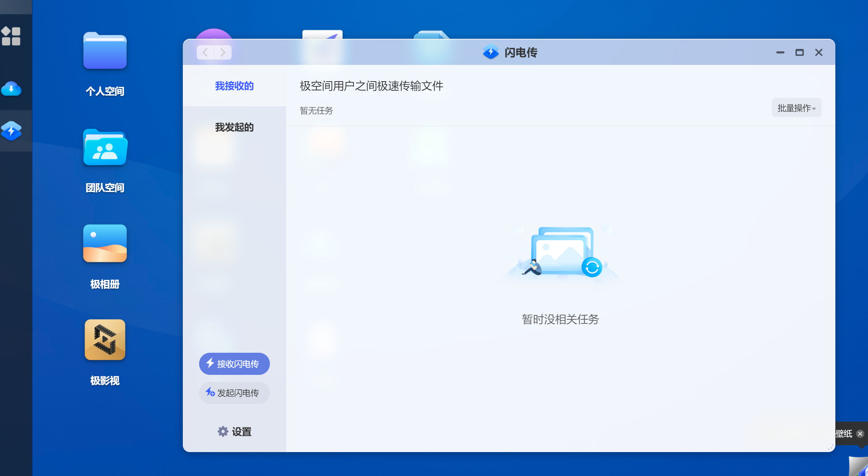Launch 极相册 photo album icon
The image size is (868, 476).
coord(105,243)
